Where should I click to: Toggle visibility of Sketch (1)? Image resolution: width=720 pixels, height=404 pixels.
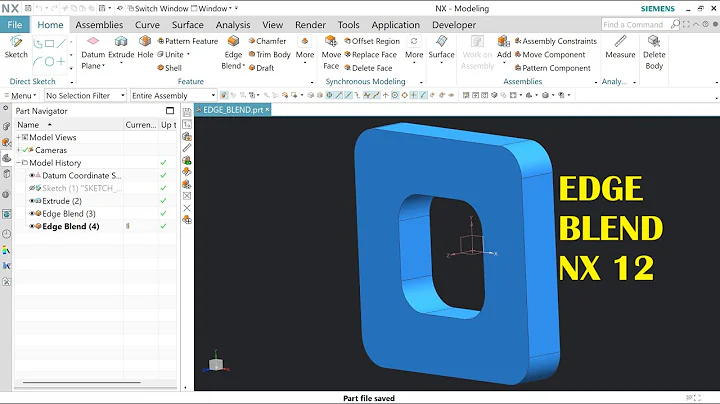[32, 188]
